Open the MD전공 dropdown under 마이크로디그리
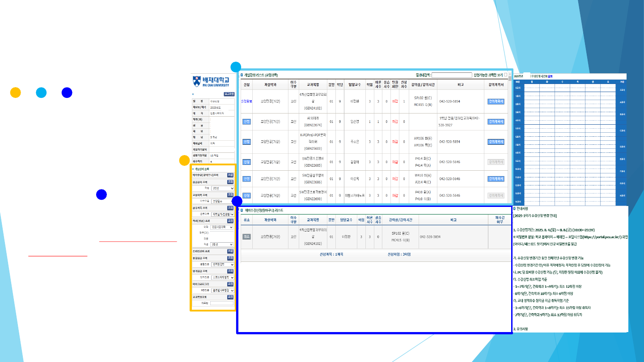The image size is (644, 362). click(x=222, y=290)
